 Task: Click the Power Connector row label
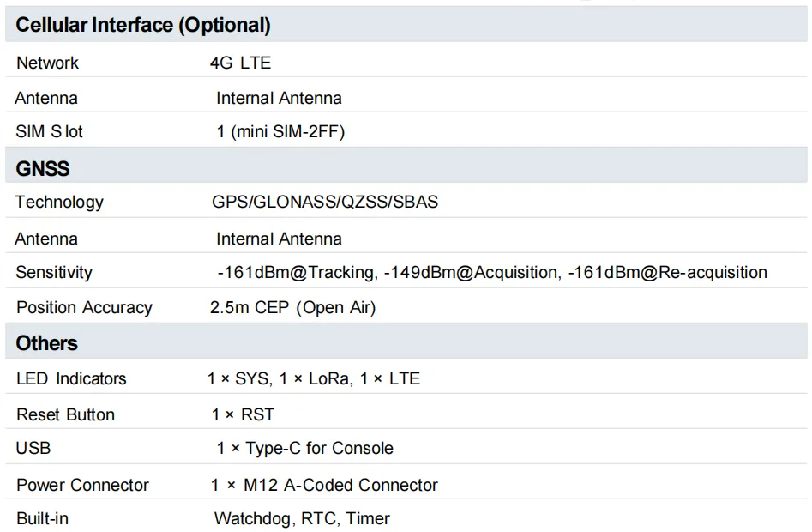(x=83, y=485)
